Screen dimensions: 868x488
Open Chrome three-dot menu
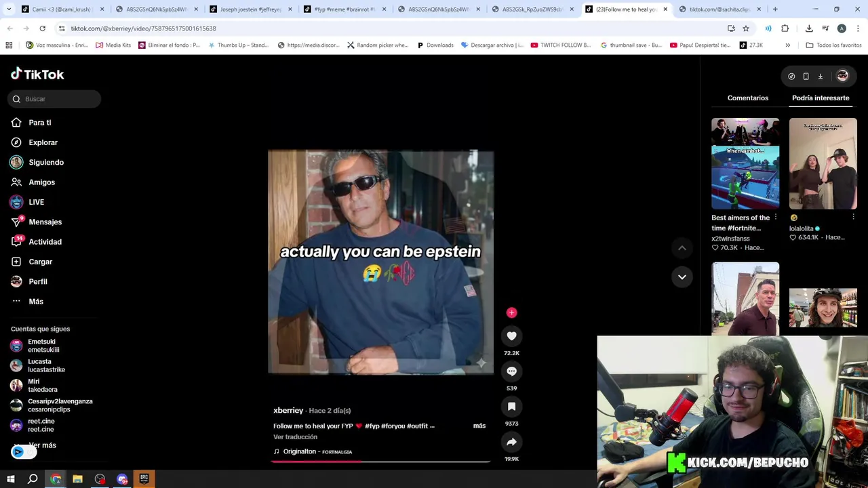pos(858,28)
